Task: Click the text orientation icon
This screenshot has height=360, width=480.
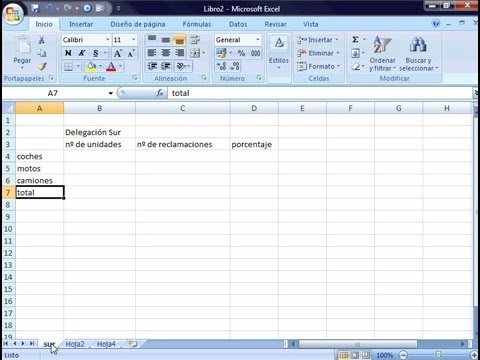Action: (181, 66)
